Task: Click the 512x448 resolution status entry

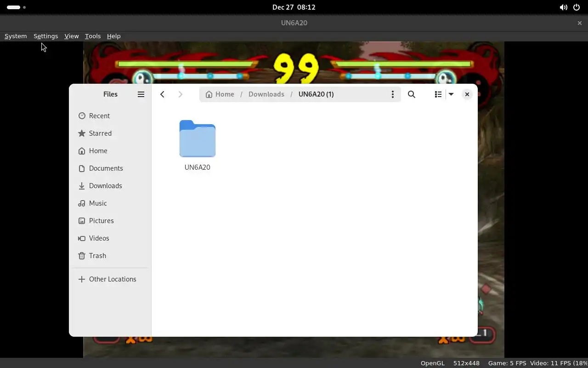Action: (466, 363)
